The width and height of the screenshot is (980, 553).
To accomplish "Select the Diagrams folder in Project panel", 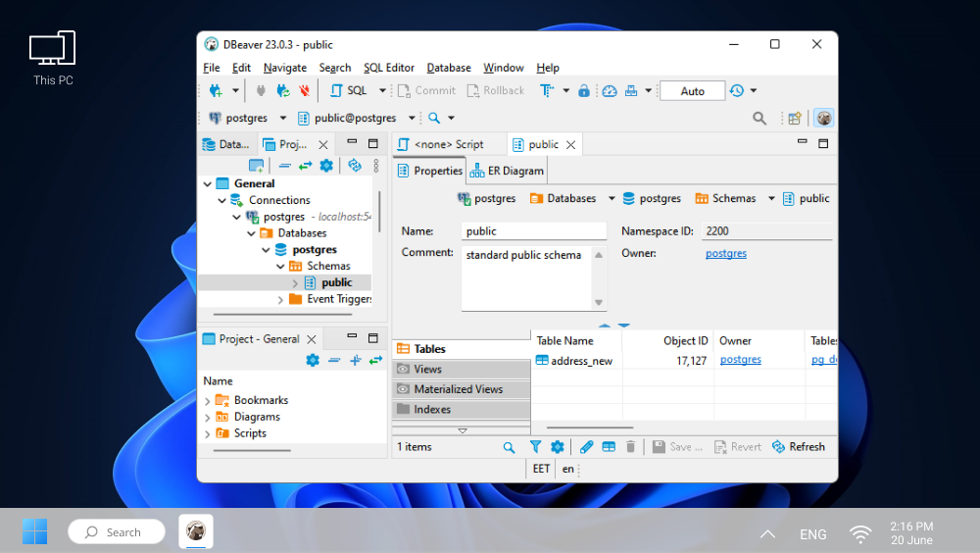I will pyautogui.click(x=256, y=417).
